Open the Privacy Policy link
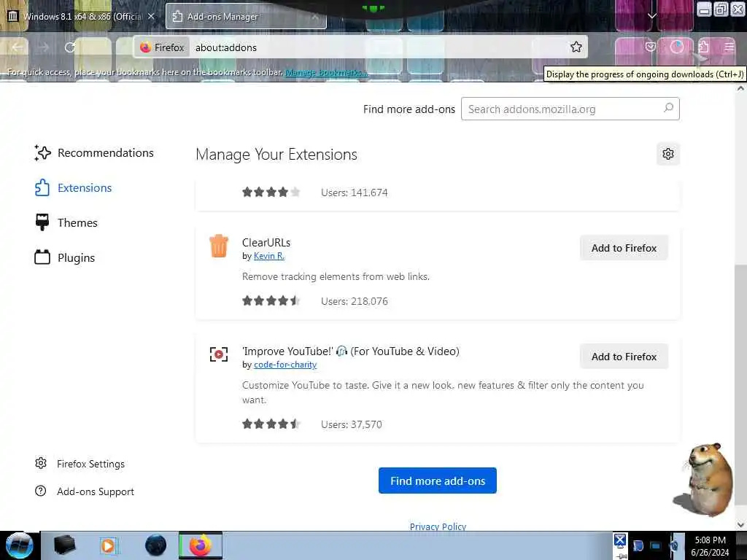747x560 pixels. pos(438,526)
